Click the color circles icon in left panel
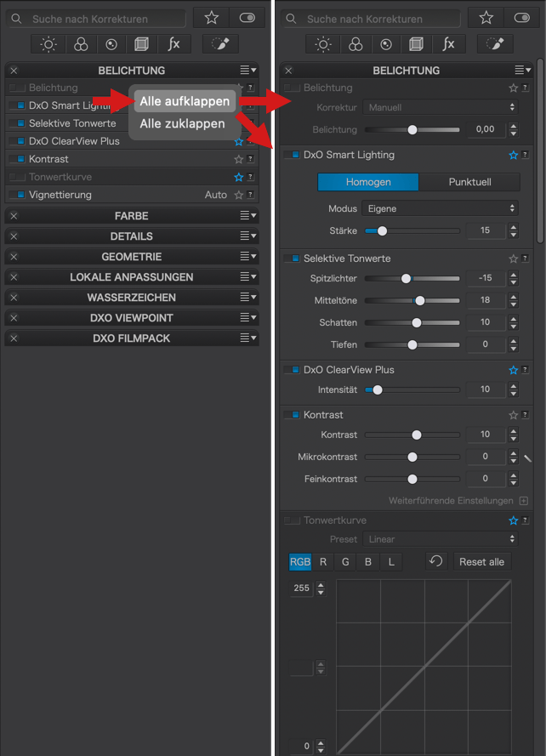 [81, 44]
